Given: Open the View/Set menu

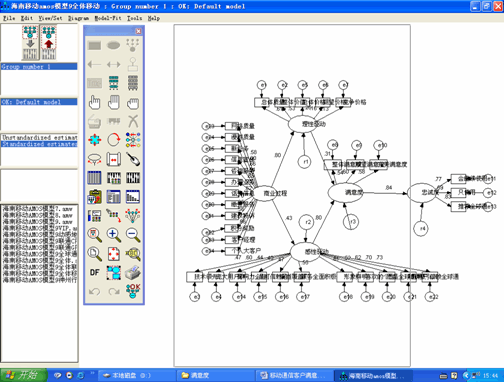Looking at the screenshot, I should [x=50, y=18].
